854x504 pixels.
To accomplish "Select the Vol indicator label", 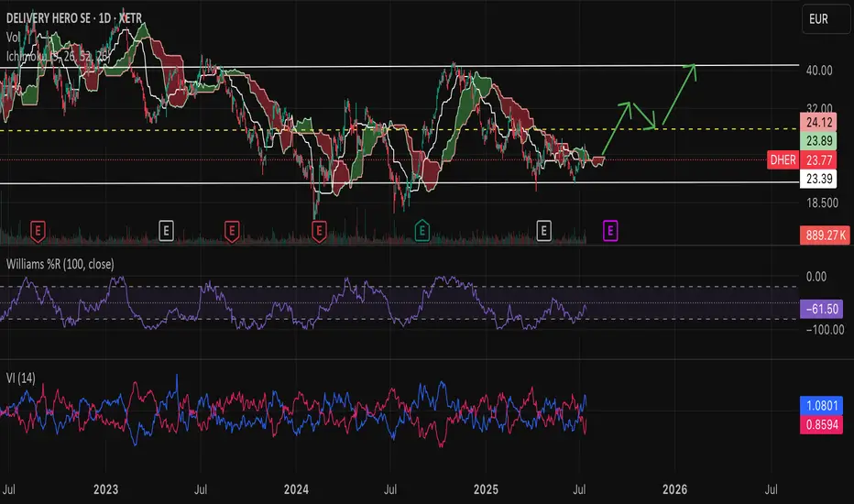I will click(x=13, y=37).
